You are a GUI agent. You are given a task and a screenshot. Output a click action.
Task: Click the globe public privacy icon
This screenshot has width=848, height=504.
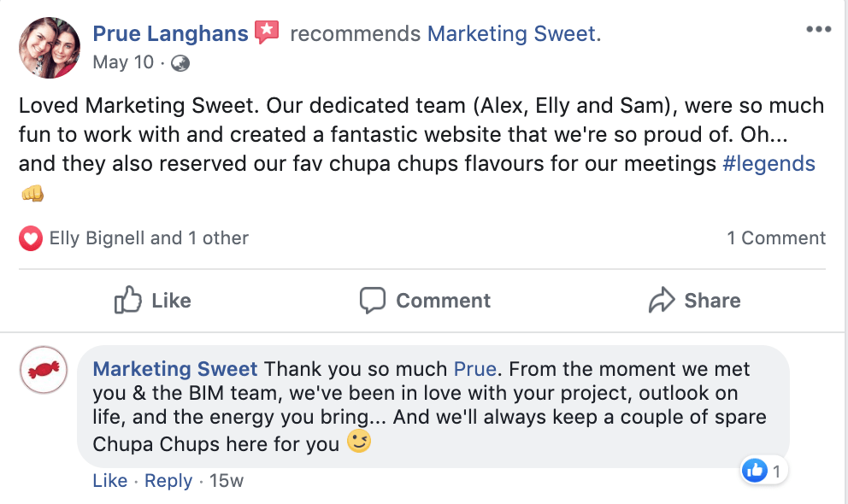pos(180,62)
